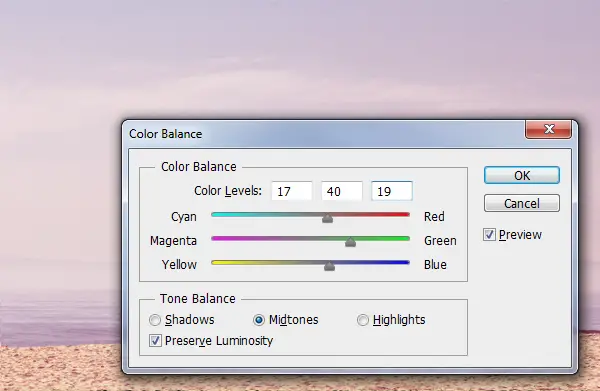Click the Cyan-Red slider handle
The height and width of the screenshot is (391, 600).
[327, 218]
